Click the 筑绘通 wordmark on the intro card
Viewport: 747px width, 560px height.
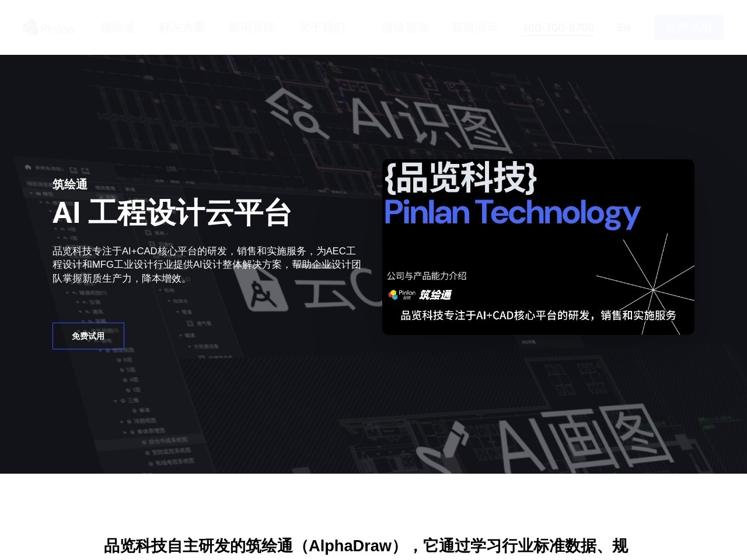(436, 296)
